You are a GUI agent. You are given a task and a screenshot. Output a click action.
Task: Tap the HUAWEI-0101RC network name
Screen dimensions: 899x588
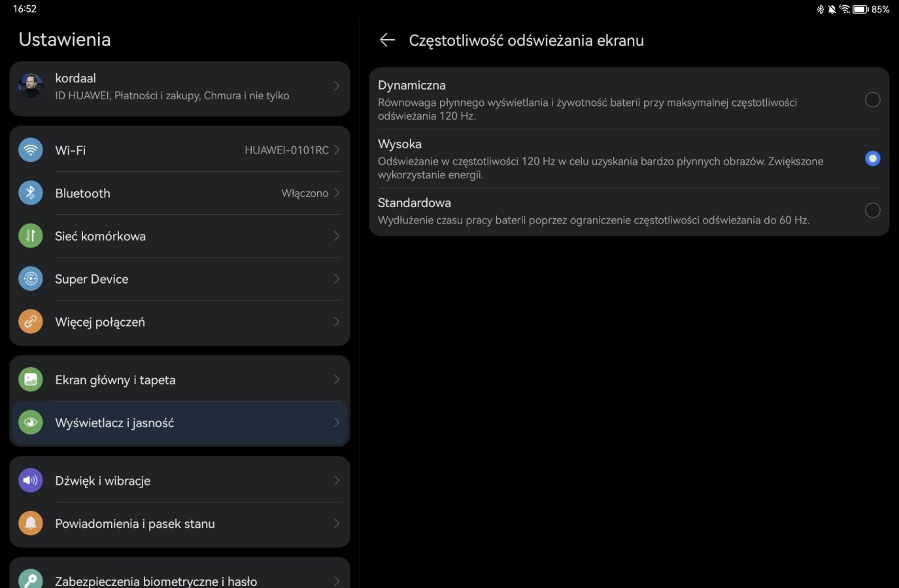point(286,150)
